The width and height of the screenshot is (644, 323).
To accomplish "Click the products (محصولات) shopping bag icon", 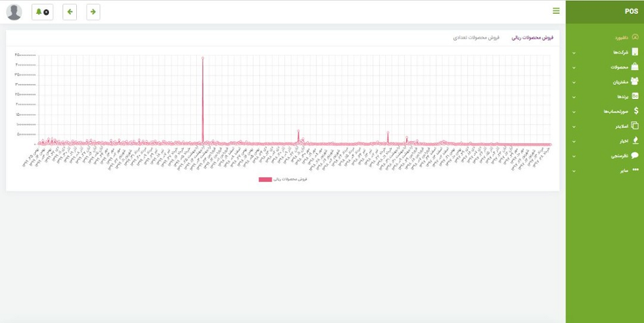I will [x=635, y=67].
